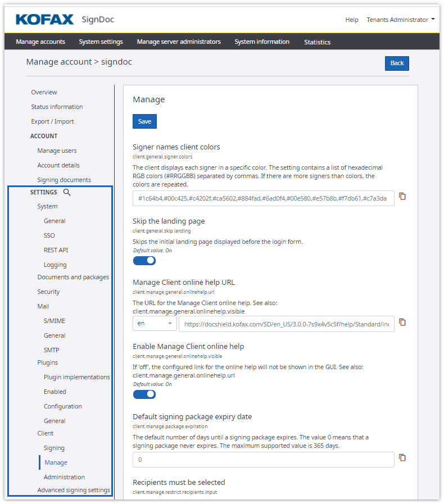444x504 pixels.
Task: Click the package expiry date field
Action: point(263,460)
